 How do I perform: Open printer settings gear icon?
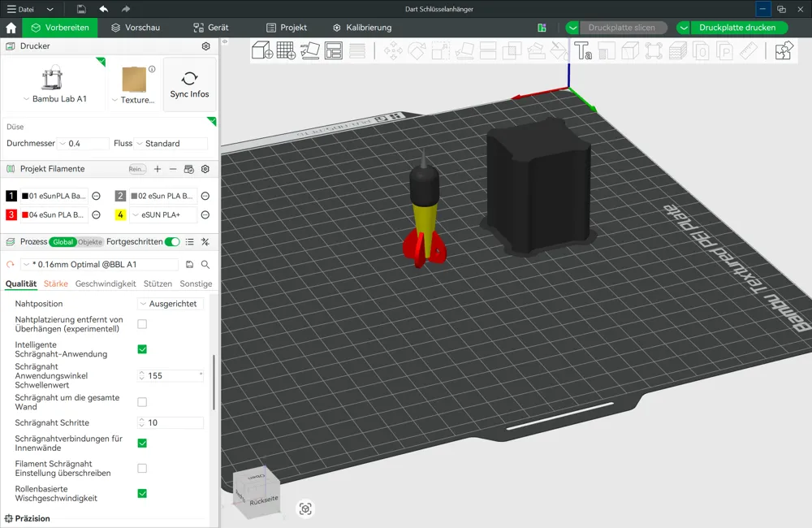pos(205,46)
